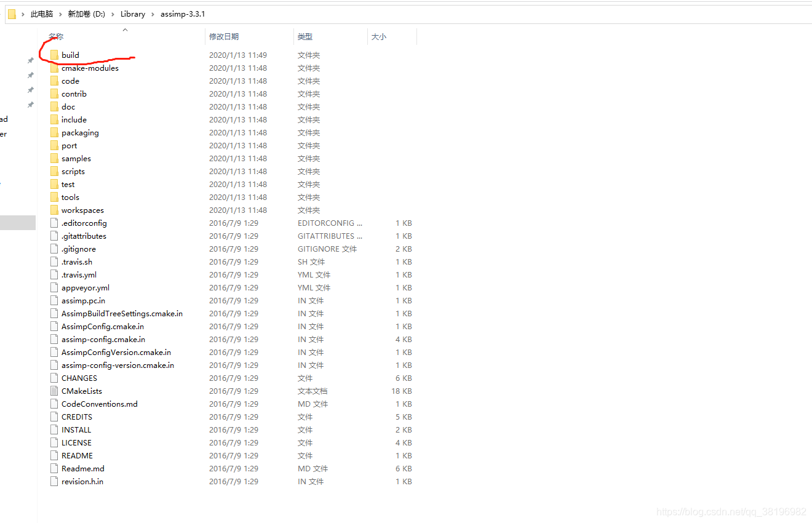
Task: Select the .gitignore file icon
Action: [x=54, y=249]
